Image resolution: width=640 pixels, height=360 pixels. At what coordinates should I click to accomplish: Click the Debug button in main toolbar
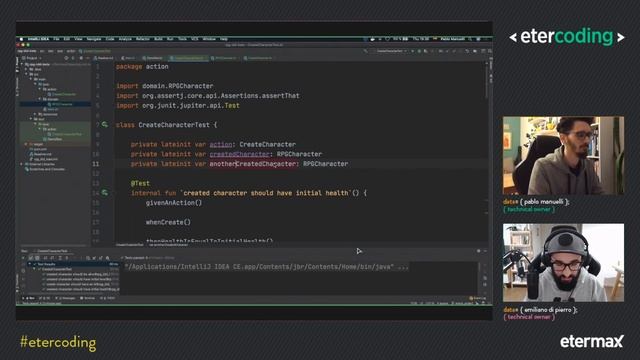tap(419, 51)
